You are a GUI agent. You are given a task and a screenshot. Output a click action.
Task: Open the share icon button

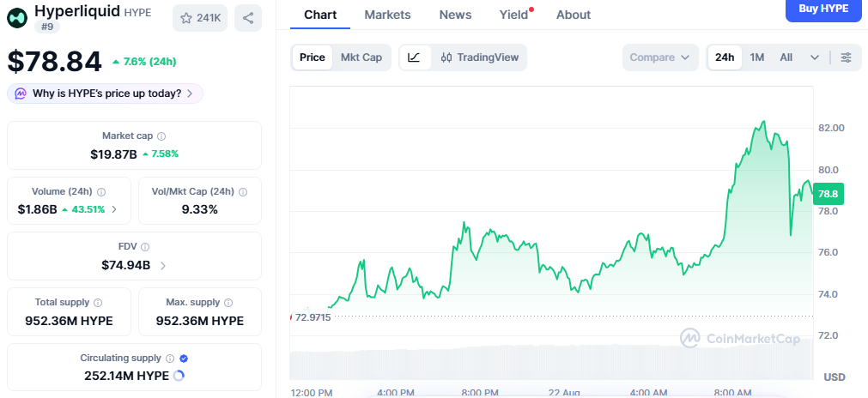click(x=248, y=18)
